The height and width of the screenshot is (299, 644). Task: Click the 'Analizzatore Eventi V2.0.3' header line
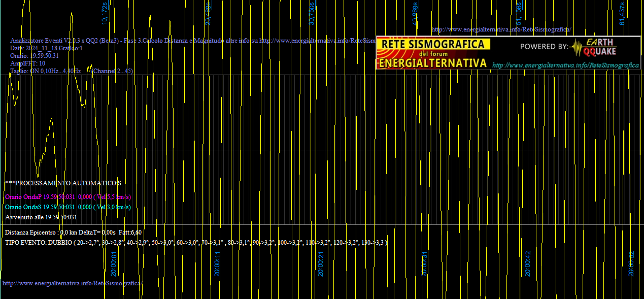coord(193,41)
